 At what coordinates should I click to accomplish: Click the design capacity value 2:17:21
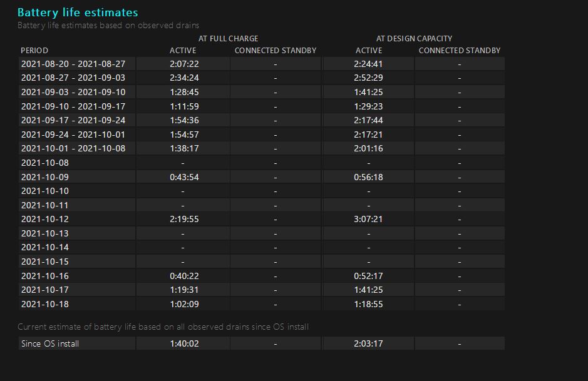click(368, 134)
